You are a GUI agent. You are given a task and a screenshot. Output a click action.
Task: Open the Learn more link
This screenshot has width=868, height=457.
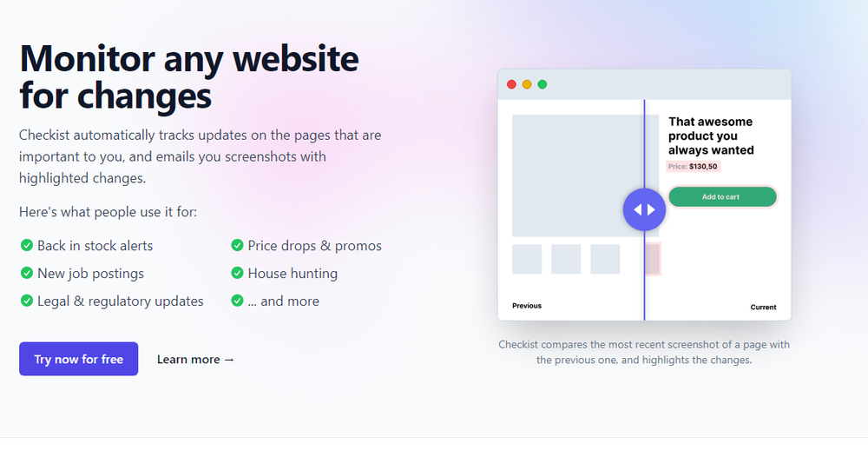(196, 360)
